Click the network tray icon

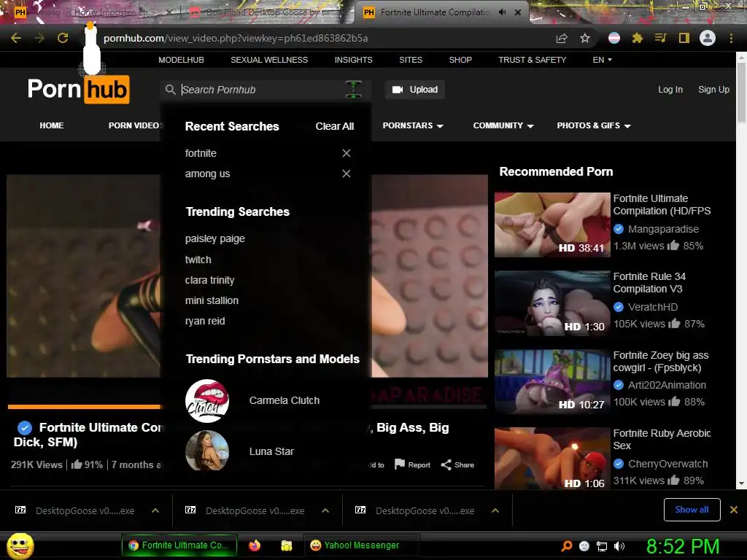click(x=602, y=546)
